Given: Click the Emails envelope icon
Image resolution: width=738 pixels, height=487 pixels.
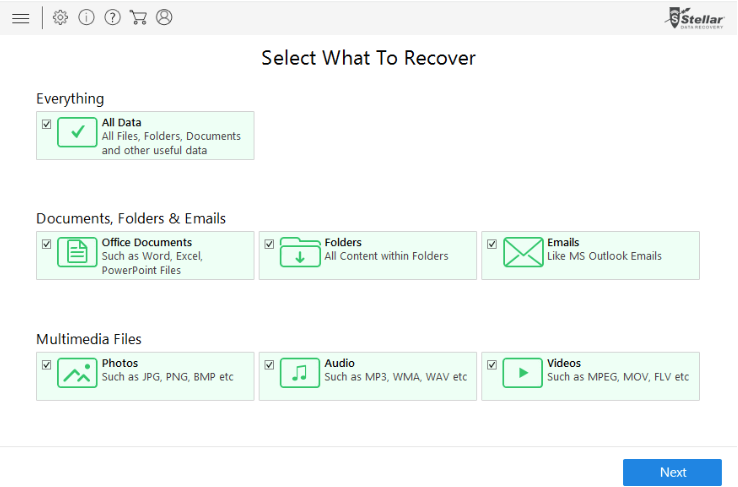Looking at the screenshot, I should coord(522,252).
